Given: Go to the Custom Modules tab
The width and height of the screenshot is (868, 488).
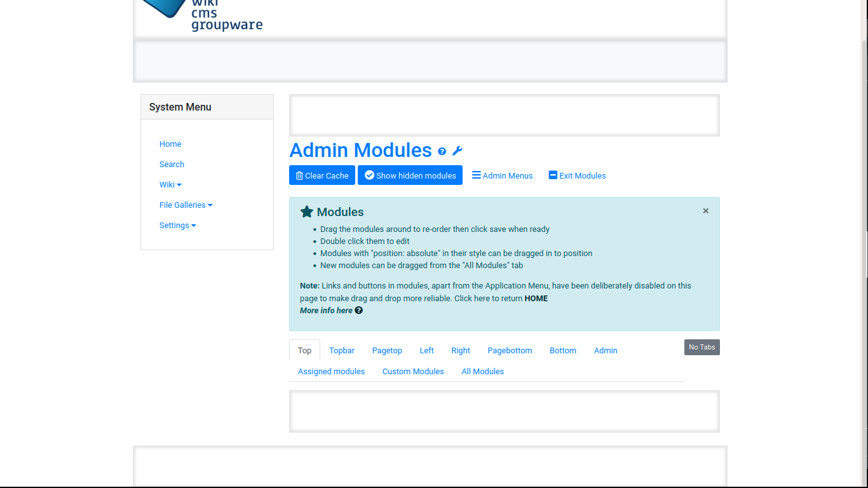Looking at the screenshot, I should (x=413, y=372).
